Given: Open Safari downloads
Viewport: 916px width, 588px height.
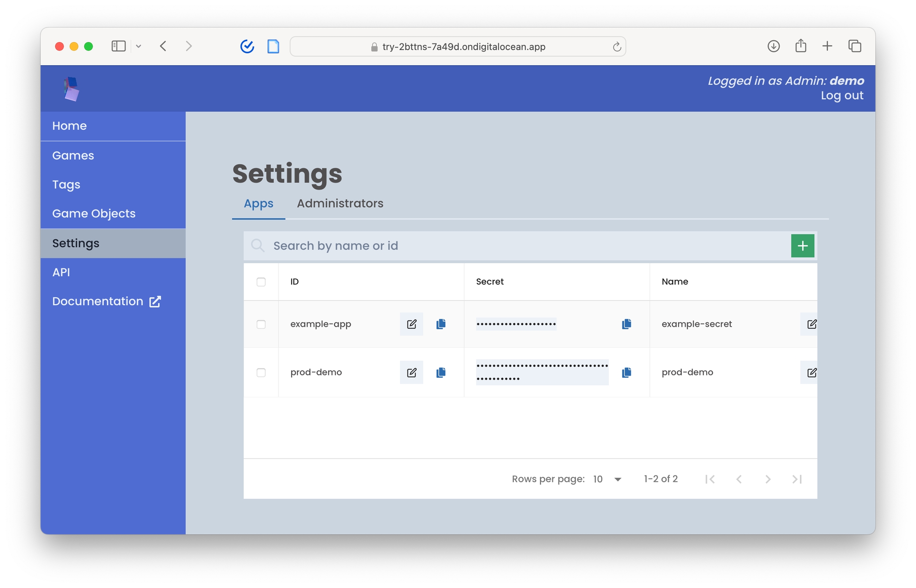Looking at the screenshot, I should click(773, 47).
